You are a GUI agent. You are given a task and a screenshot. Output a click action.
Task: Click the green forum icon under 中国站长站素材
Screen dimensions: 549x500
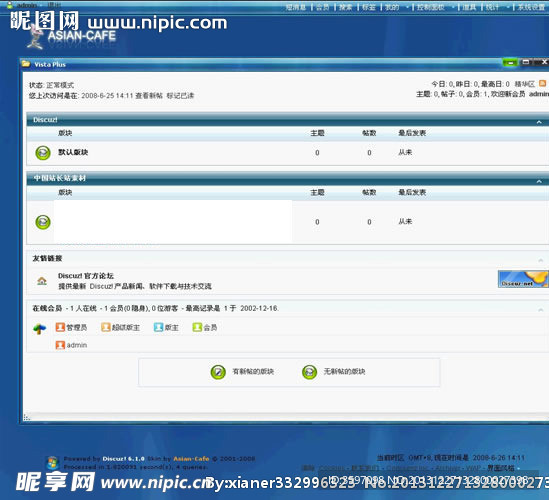pyautogui.click(x=43, y=222)
